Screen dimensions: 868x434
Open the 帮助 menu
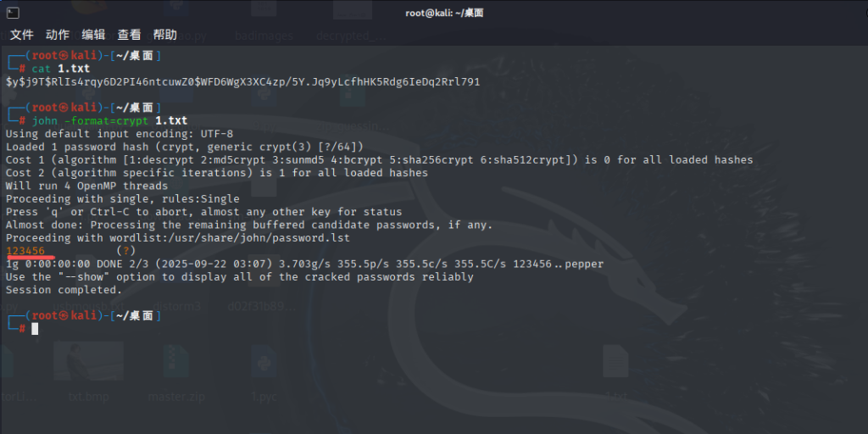[164, 35]
